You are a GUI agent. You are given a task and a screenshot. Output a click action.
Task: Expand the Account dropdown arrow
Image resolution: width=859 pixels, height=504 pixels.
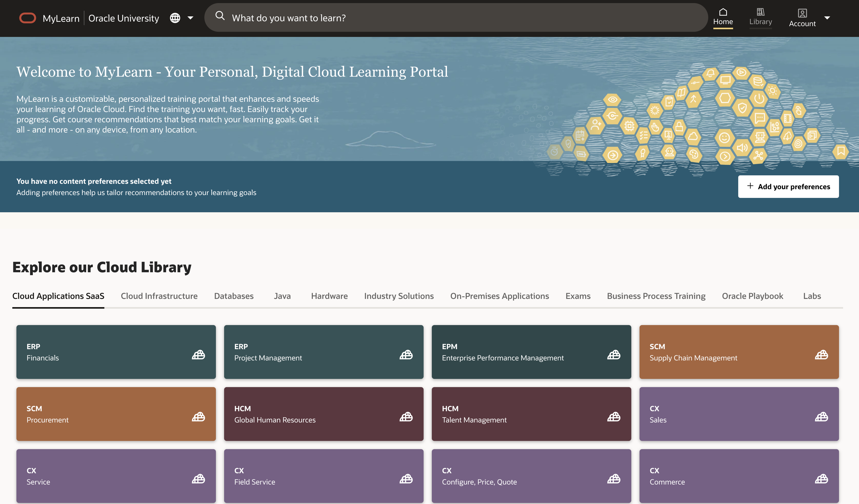tap(827, 18)
